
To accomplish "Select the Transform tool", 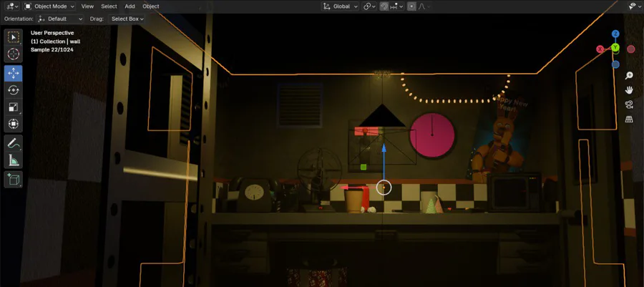I will pos(14,124).
